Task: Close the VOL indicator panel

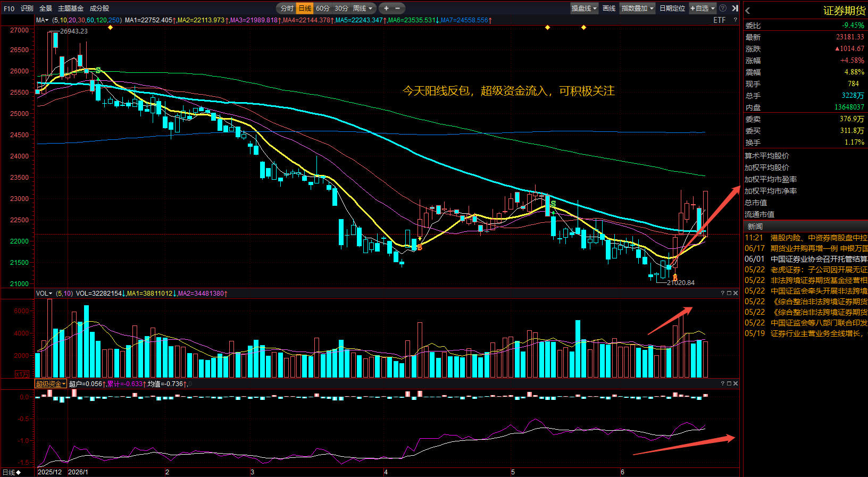Action: click(736, 293)
